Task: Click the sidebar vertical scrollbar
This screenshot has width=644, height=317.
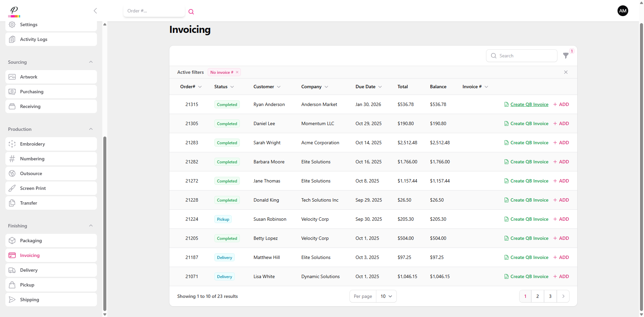Action: [105, 221]
